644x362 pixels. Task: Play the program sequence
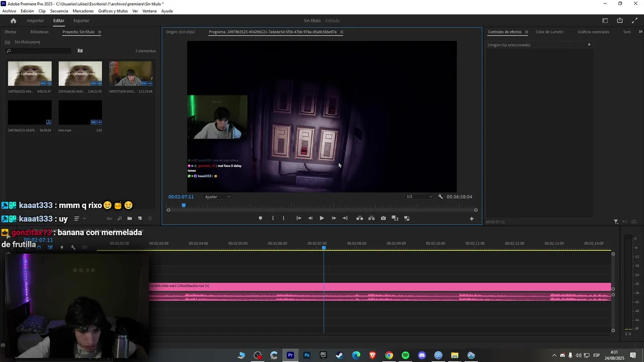[322, 218]
